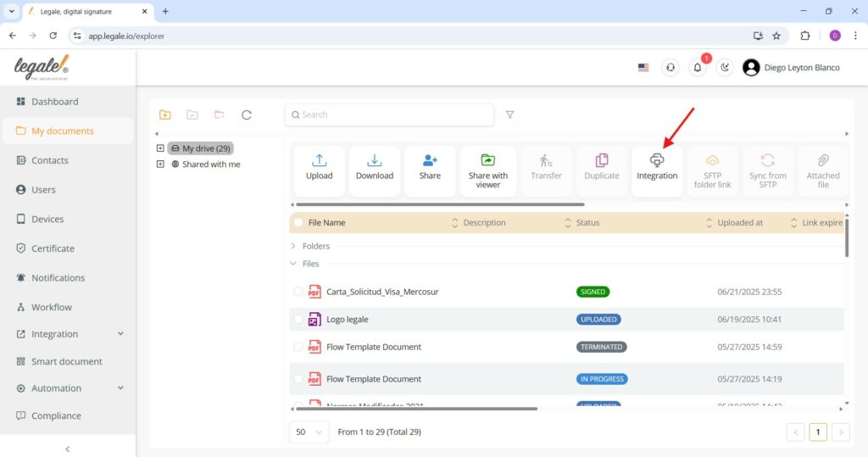This screenshot has height=457, width=868.
Task: Open Workflow in sidebar
Action: [68, 307]
